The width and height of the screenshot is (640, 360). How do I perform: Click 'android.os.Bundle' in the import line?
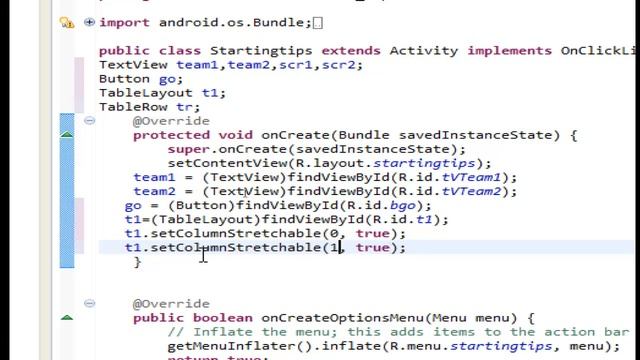232,22
